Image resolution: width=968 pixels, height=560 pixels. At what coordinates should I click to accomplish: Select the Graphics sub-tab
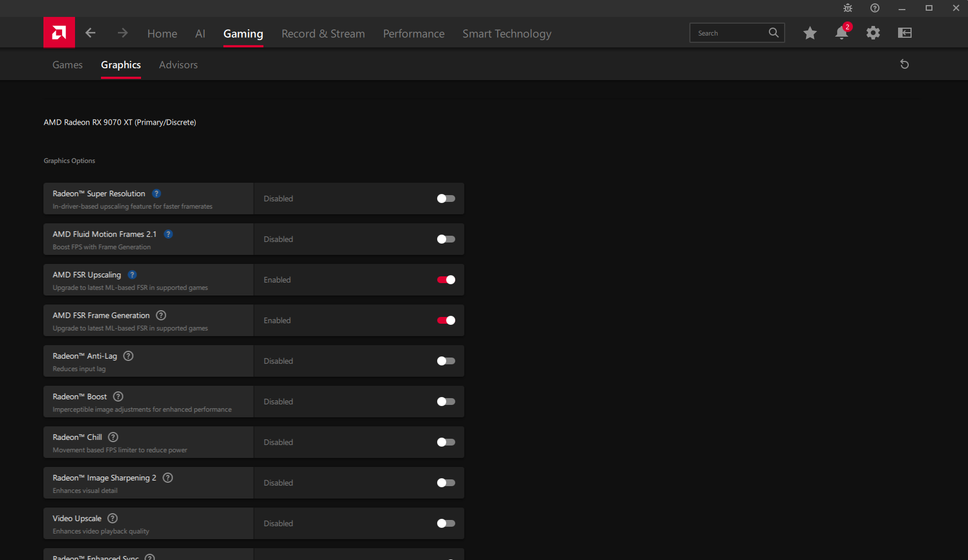(121, 65)
